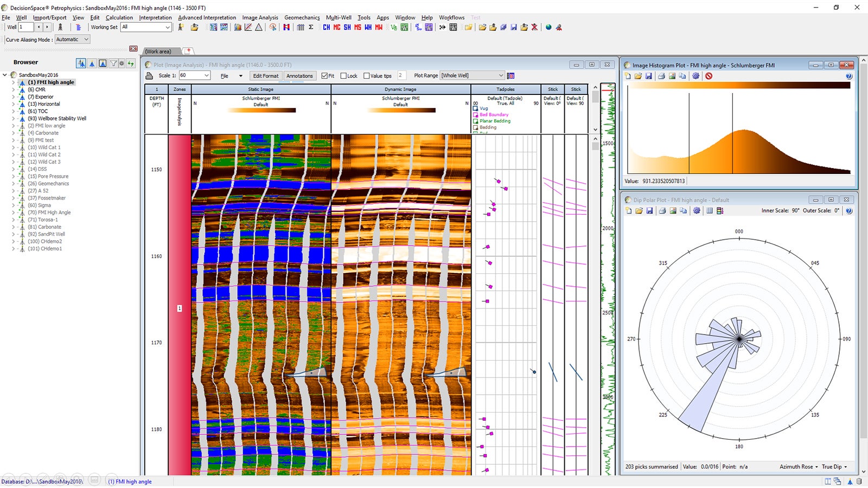Click the red stop icon in Histogram toolbar
The height and width of the screenshot is (488, 868).
[709, 76]
